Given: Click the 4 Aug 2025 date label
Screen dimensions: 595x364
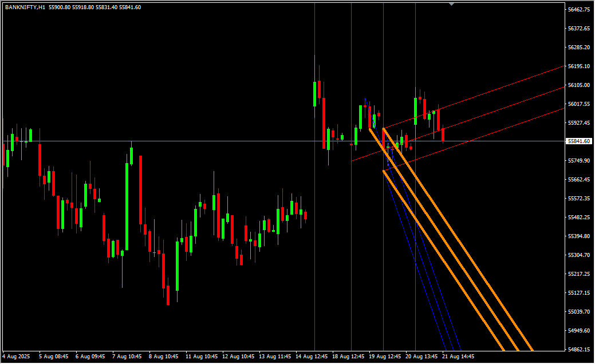Looking at the screenshot, I should 15,357.
